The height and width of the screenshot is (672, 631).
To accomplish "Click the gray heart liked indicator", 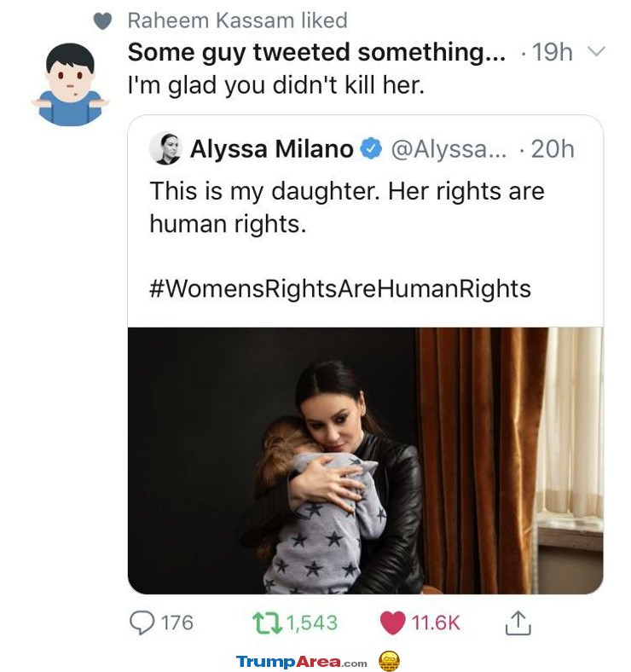I will click(102, 21).
